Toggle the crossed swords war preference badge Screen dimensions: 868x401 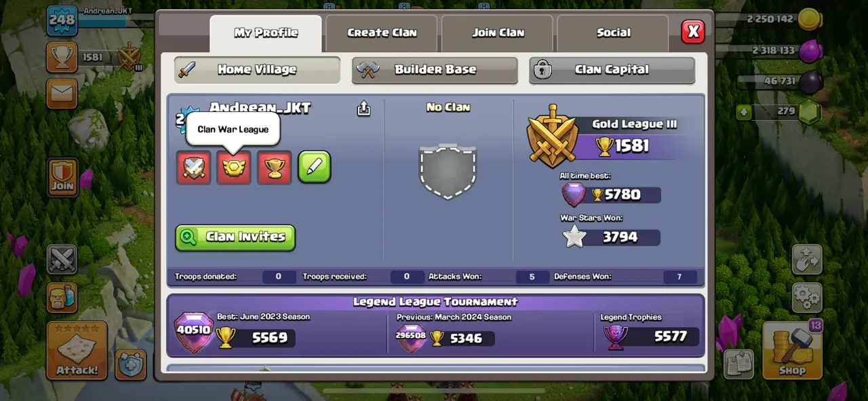tap(193, 168)
